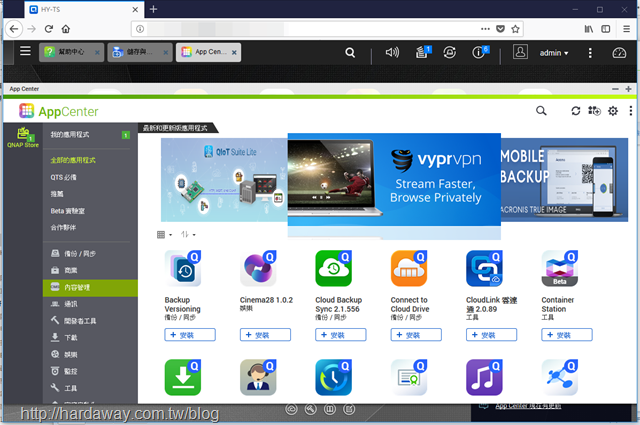This screenshot has width=640, height=425.
Task: Open the Cloud Backup Sync app icon
Action: tap(333, 269)
